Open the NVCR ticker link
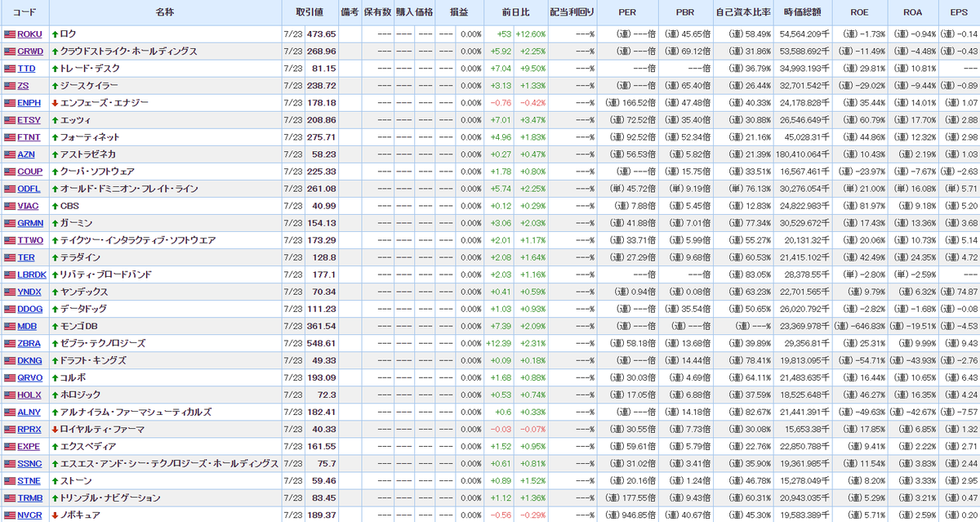This screenshot has height=522, width=980. (x=29, y=515)
